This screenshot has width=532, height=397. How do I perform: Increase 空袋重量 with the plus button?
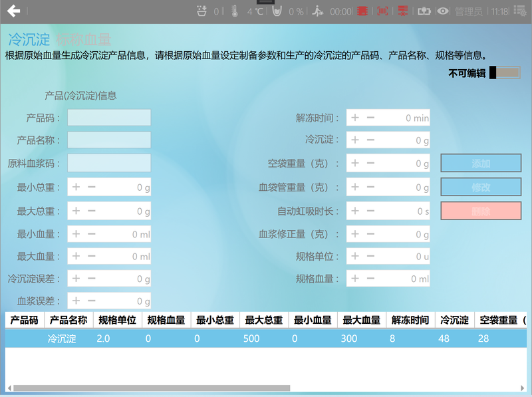(355, 163)
